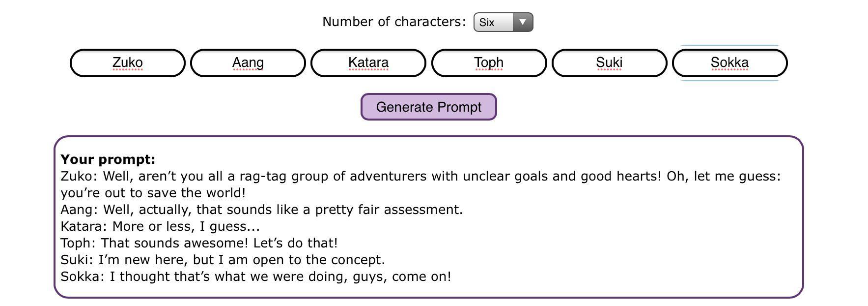Edit the Suki character name box

[609, 63]
